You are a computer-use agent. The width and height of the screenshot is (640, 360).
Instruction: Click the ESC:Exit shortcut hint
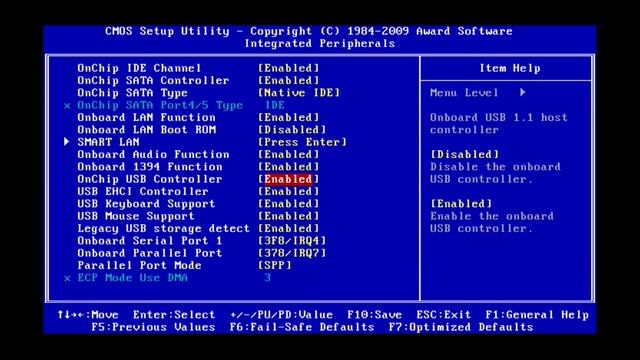point(444,315)
